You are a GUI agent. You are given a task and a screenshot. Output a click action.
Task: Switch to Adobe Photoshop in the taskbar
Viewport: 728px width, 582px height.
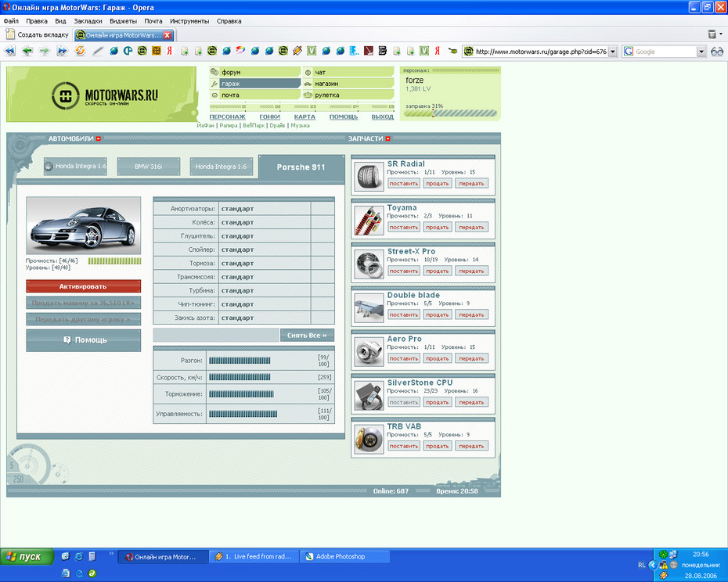346,556
